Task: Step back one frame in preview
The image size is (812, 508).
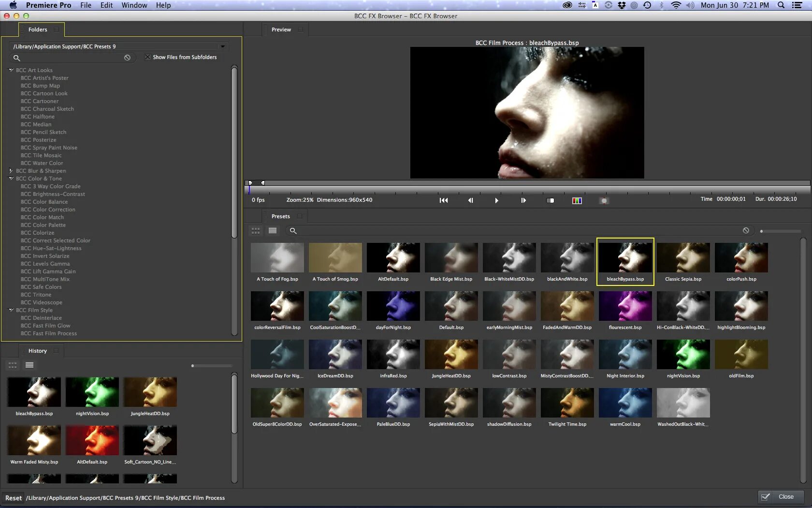Action: (x=470, y=200)
